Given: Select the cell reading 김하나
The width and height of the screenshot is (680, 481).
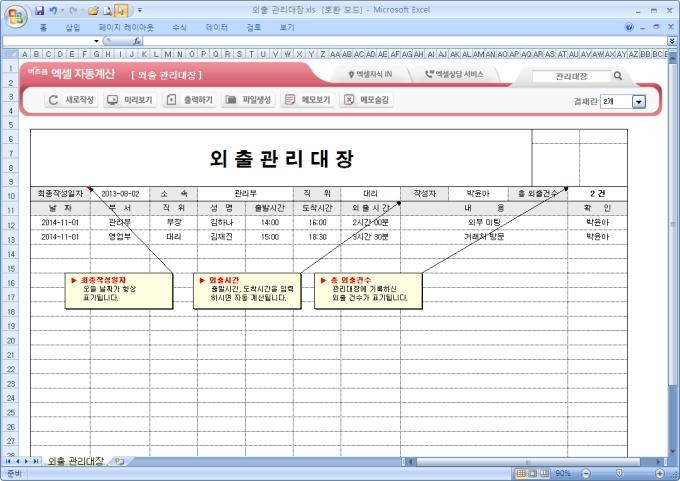Looking at the screenshot, I should 222,223.
